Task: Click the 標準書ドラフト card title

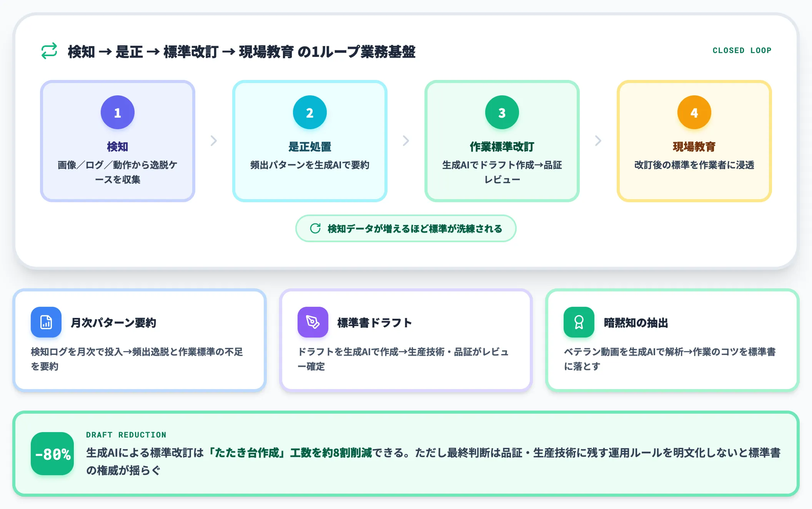Action: tap(374, 323)
